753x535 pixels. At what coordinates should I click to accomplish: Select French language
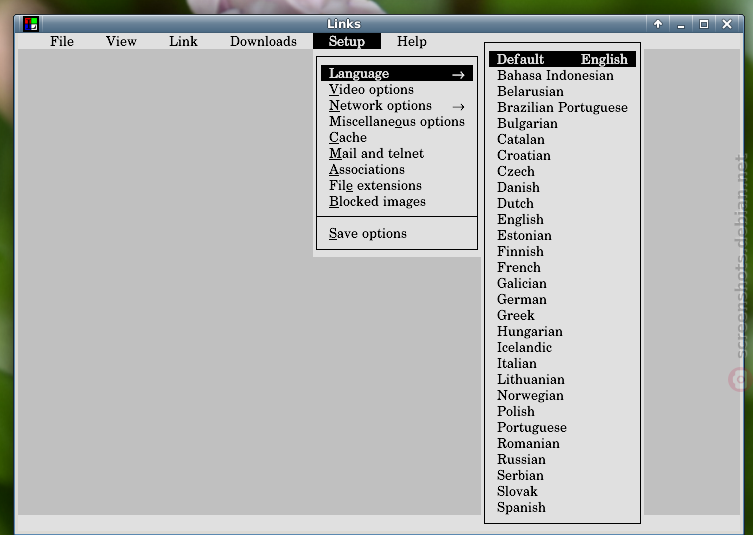(x=562, y=268)
